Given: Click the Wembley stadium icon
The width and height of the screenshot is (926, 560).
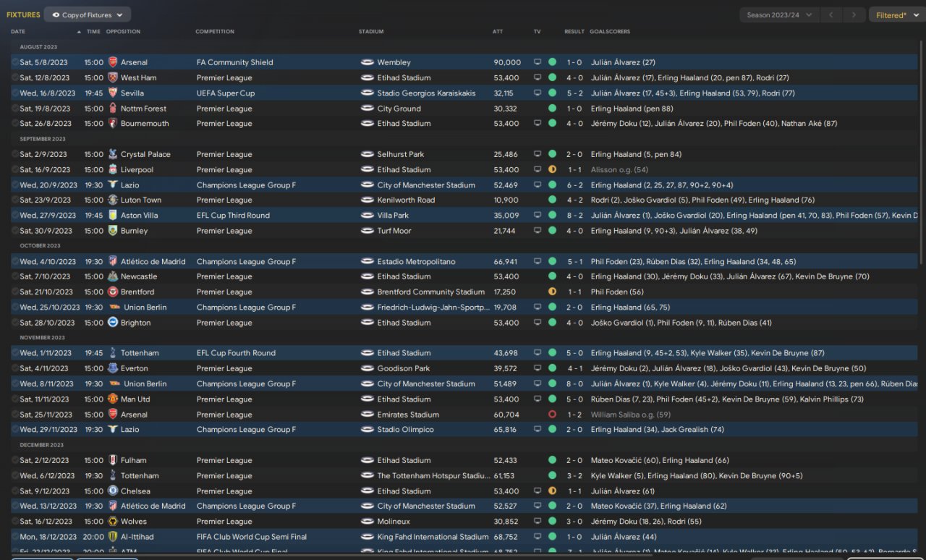Looking at the screenshot, I should (x=368, y=62).
